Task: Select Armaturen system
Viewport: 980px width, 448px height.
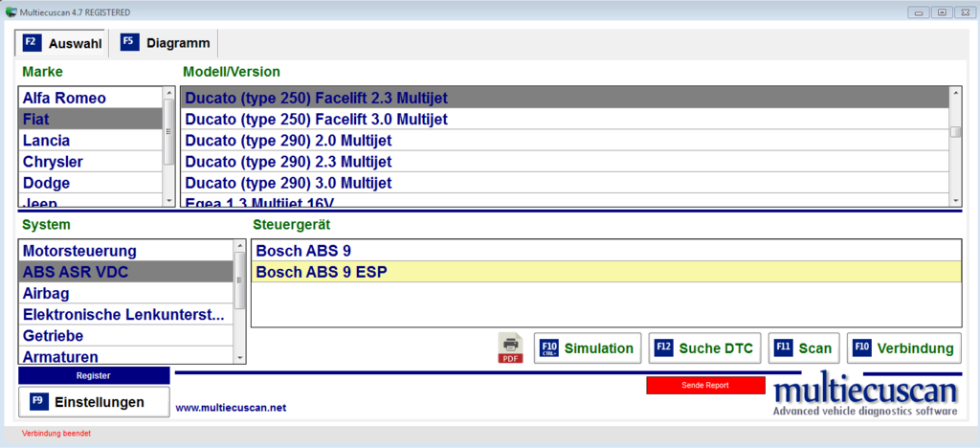Action: (126, 355)
